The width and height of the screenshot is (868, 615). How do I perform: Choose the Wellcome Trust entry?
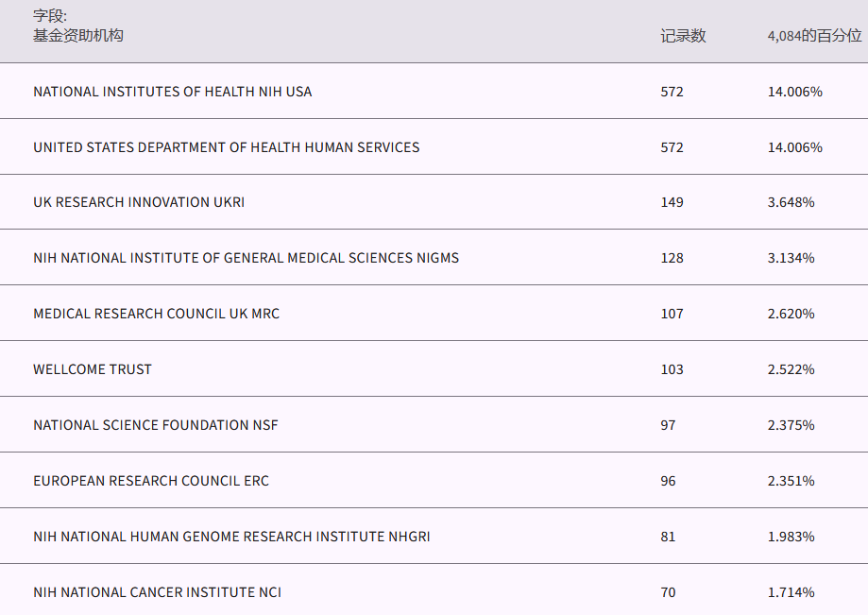pos(93,369)
